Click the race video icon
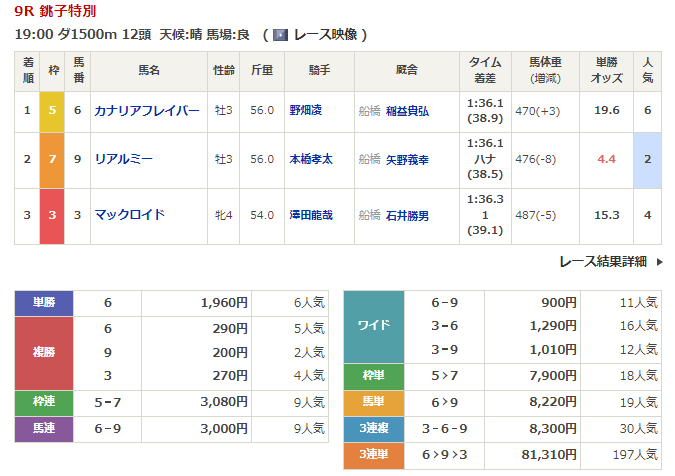 (x=280, y=34)
